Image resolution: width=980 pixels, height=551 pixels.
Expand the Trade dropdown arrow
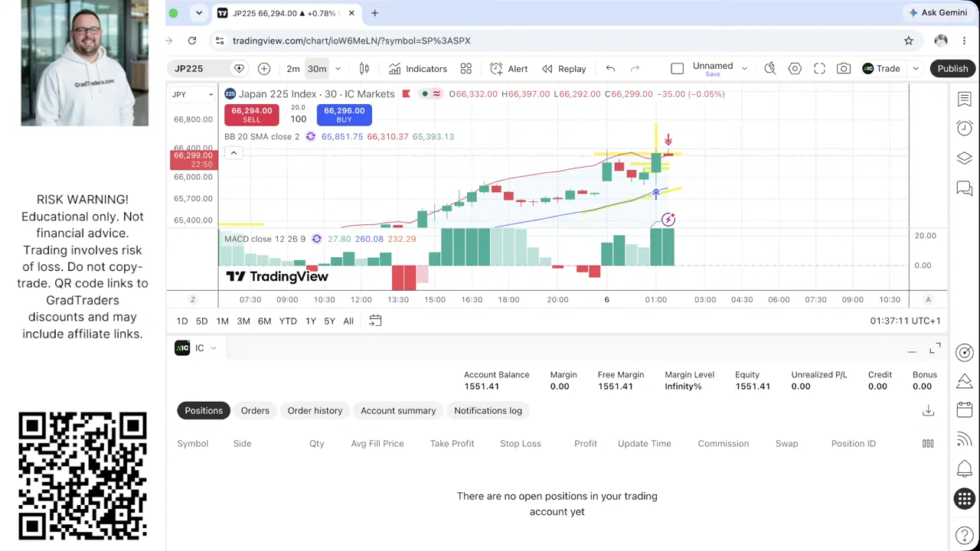point(915,69)
